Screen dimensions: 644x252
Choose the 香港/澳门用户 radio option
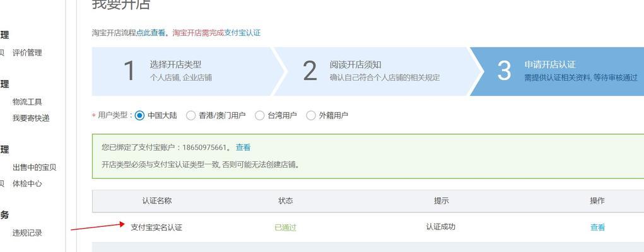pos(190,115)
